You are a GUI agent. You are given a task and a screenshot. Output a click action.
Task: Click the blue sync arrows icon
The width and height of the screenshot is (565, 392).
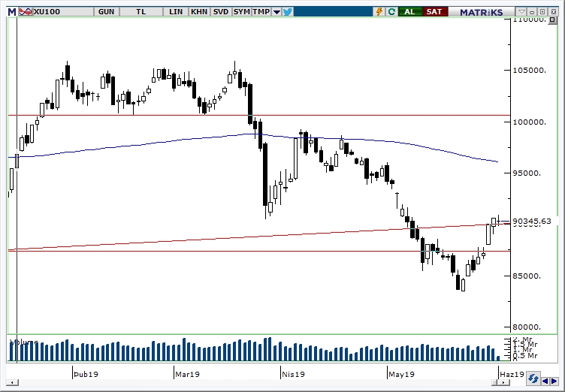pyautogui.click(x=533, y=379)
